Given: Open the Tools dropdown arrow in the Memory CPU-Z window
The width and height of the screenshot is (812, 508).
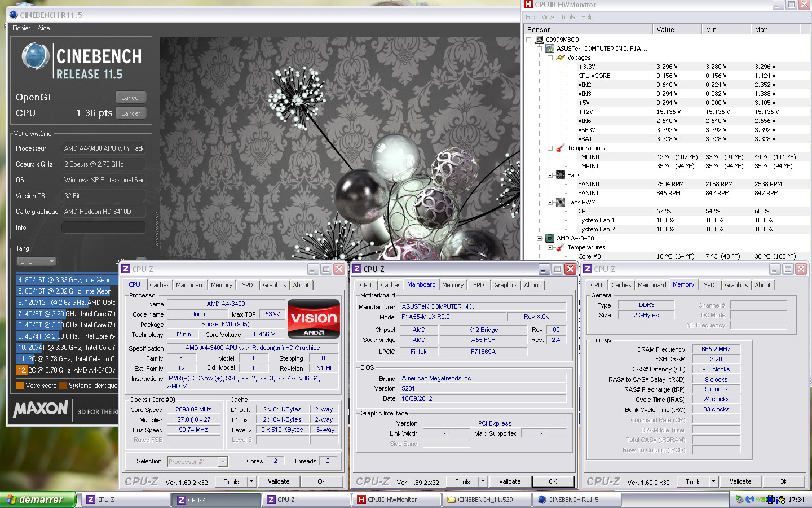Looking at the screenshot, I should click(x=713, y=481).
